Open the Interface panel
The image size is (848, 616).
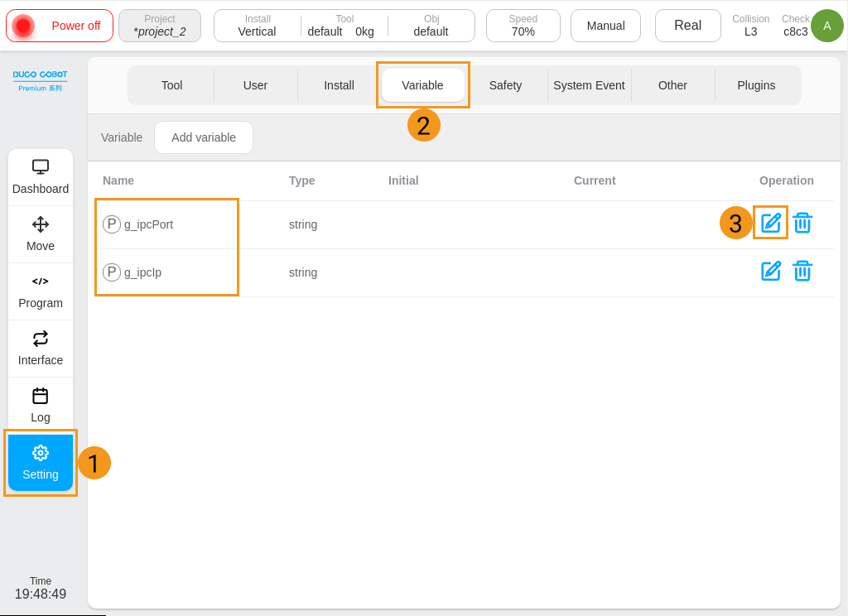[x=40, y=348]
